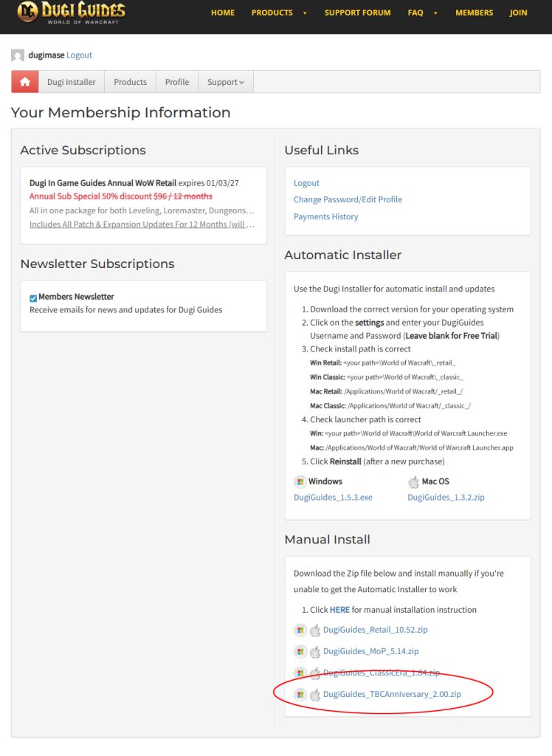Viewport: 552px width, 756px height.
Task: Uncheck the Members Newsletter checkbox
Action: pos(33,298)
